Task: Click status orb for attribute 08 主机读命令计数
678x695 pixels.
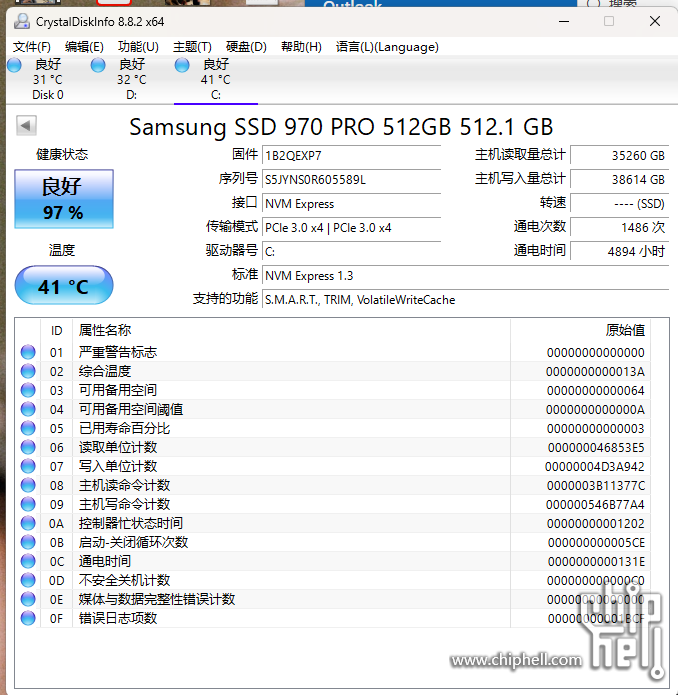Action: point(28,486)
